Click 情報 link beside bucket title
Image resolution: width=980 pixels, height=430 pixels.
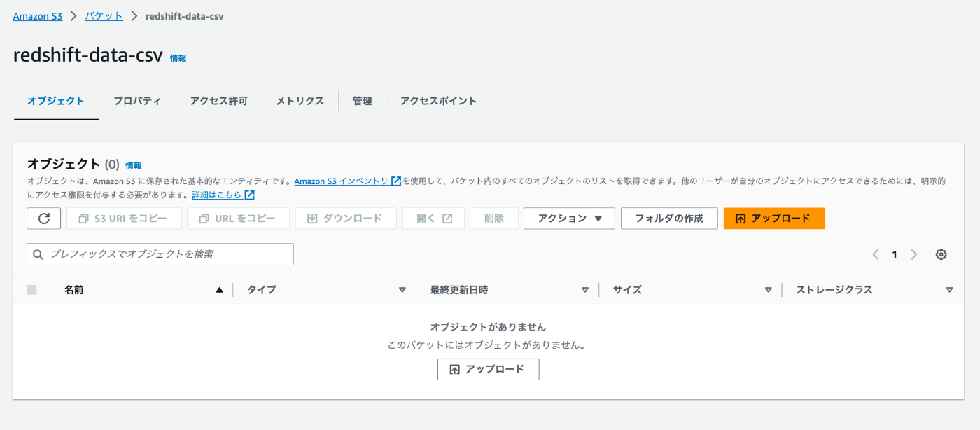(x=178, y=59)
